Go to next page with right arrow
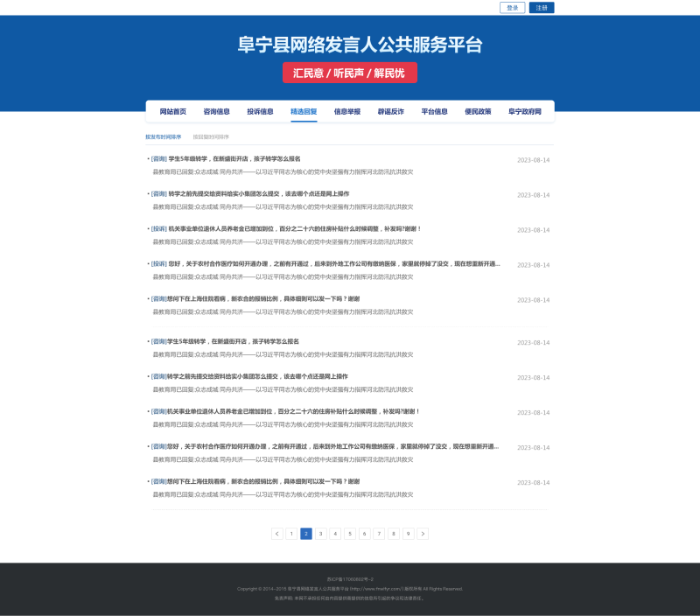Viewport: 700px width, 616px height. coord(423,533)
